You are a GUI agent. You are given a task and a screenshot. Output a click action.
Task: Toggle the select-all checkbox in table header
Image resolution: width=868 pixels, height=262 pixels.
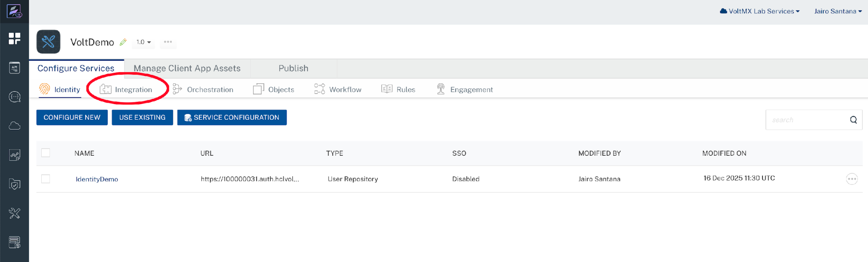(x=46, y=153)
